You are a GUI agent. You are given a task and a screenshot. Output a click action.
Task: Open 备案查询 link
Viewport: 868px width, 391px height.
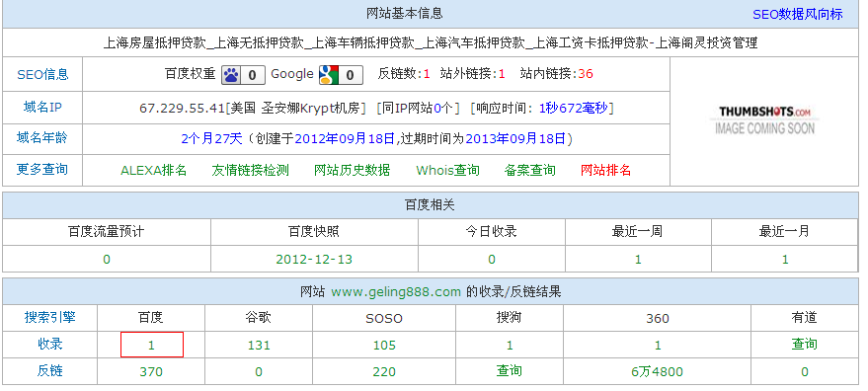[x=529, y=170]
